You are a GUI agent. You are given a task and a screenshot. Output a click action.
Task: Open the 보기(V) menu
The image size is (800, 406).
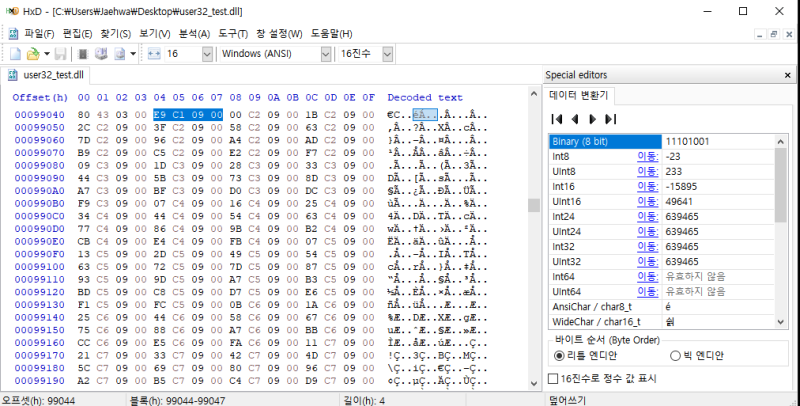pyautogui.click(x=155, y=34)
